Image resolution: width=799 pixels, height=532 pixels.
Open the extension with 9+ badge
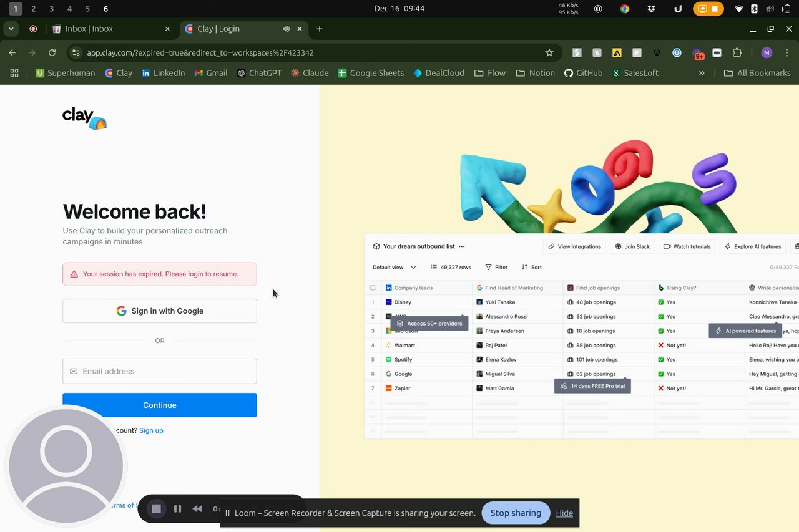[698, 54]
